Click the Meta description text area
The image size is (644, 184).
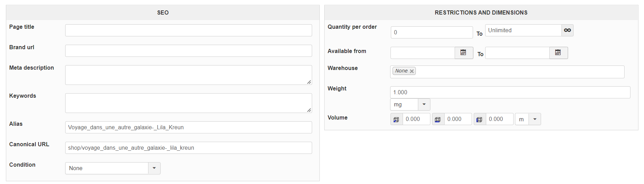188,75
